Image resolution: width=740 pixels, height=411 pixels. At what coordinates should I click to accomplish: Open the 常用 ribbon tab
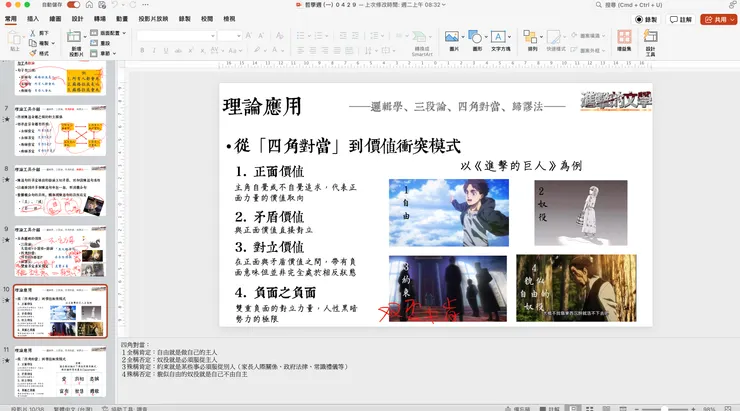point(11,19)
